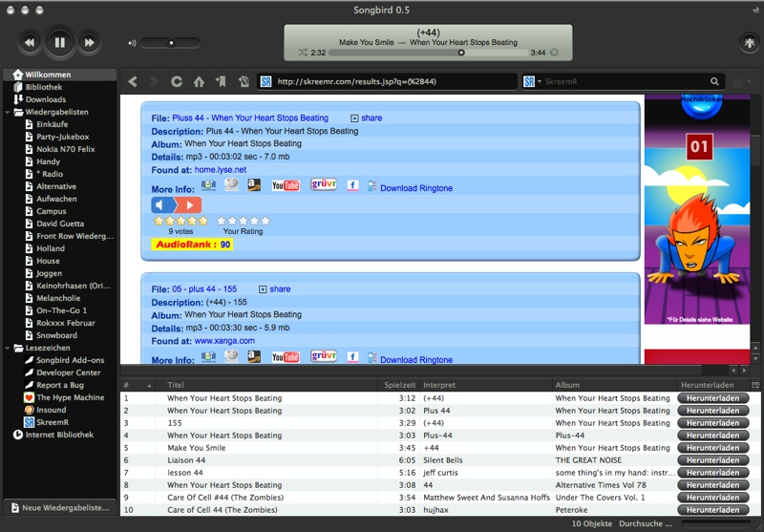
Task: Adjust the volume slider knob
Action: 171,43
